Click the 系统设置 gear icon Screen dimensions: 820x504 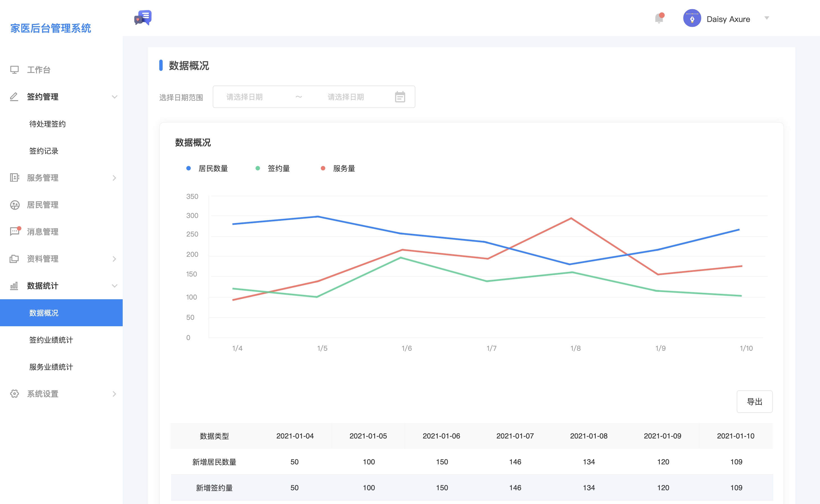click(14, 394)
